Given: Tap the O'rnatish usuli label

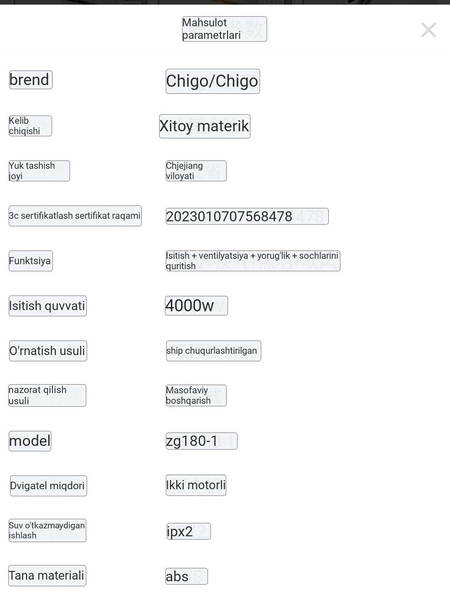Looking at the screenshot, I should (48, 351).
